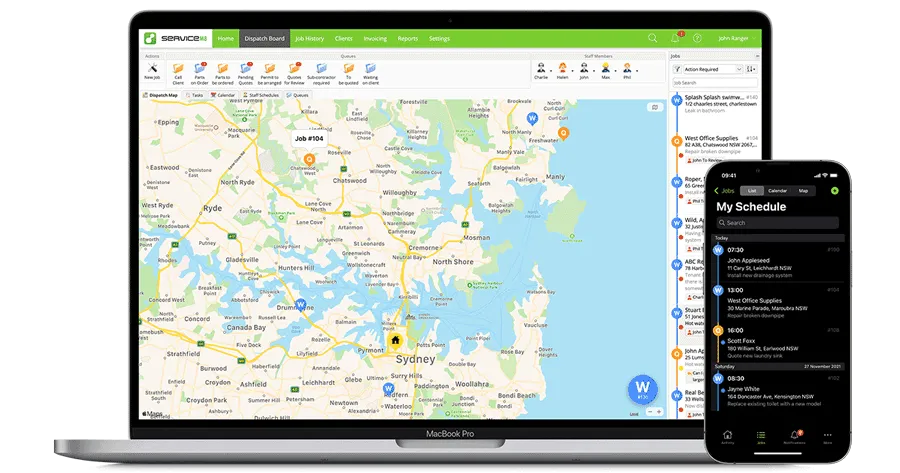Click the Job Search input field

(x=714, y=83)
